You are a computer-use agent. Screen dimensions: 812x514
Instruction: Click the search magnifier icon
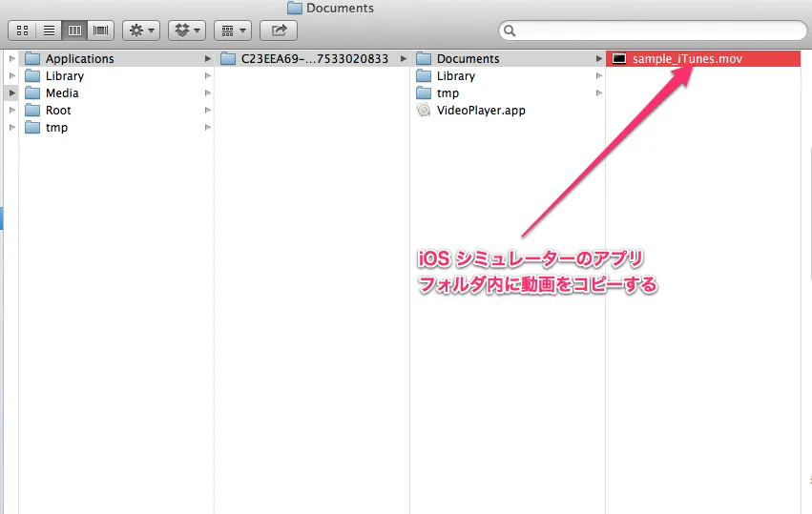tap(510, 31)
